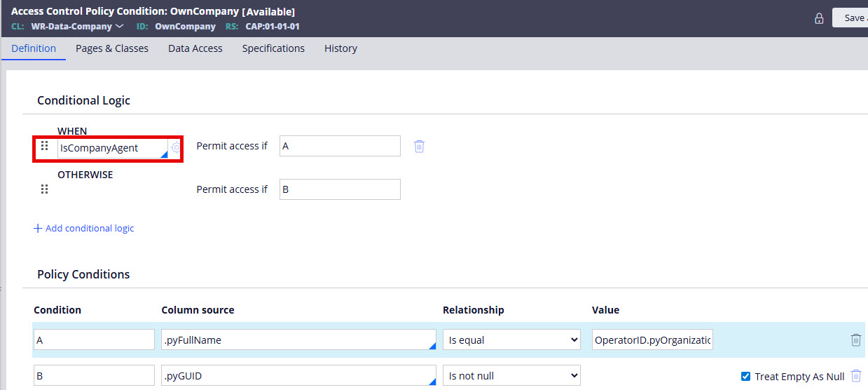Delete policy condition A row
Image resolution: width=868 pixels, height=390 pixels.
[x=855, y=340]
